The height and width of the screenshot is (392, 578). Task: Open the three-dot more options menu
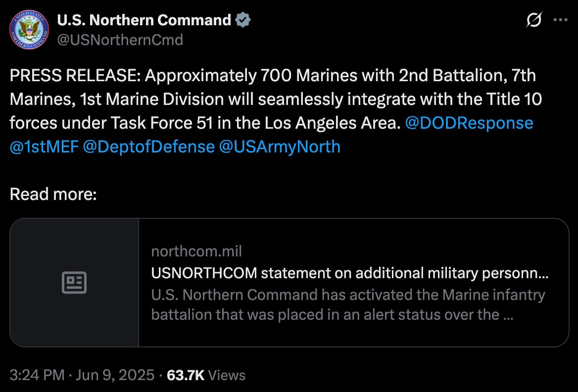[560, 21]
